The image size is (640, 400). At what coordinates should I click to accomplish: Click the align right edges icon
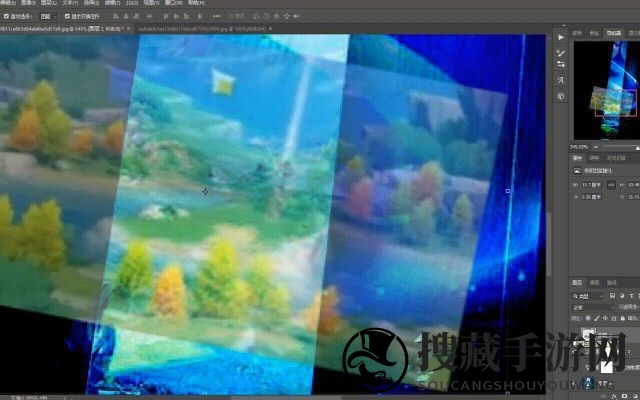[137, 16]
